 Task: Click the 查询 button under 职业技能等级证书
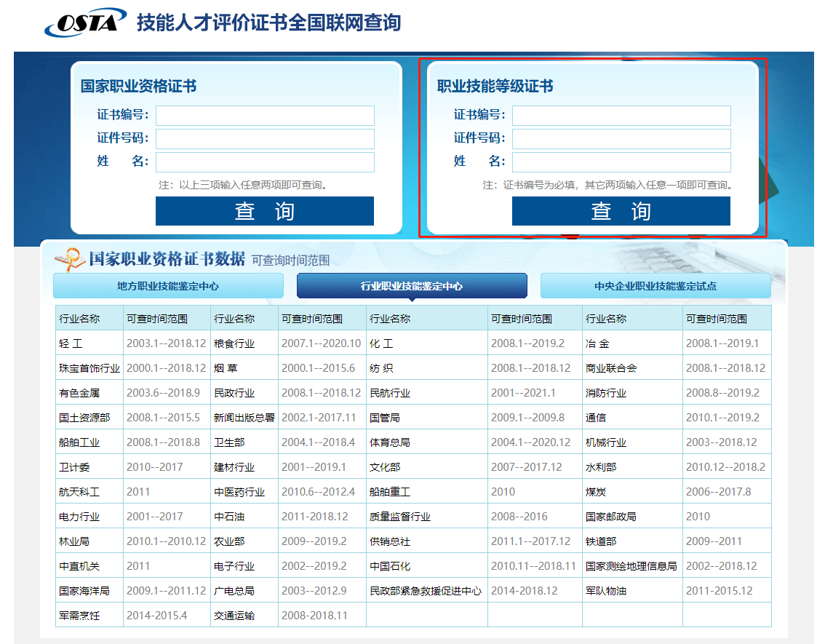pyautogui.click(x=621, y=211)
